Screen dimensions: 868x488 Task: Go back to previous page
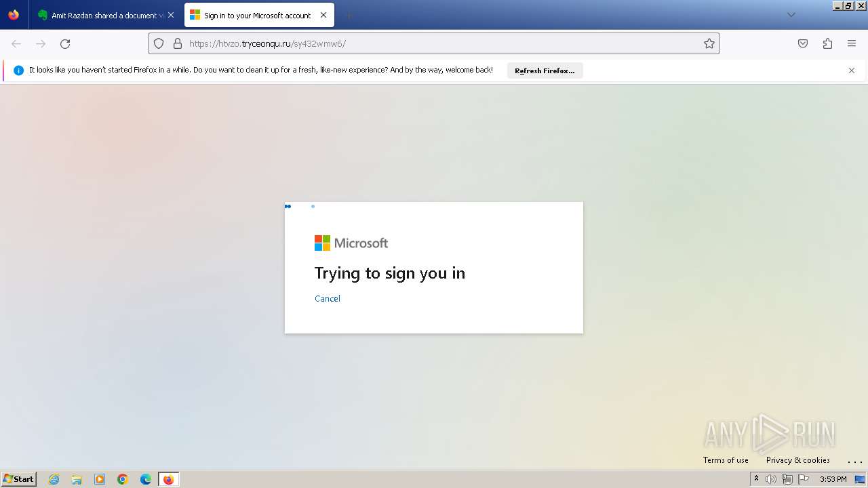click(x=16, y=43)
